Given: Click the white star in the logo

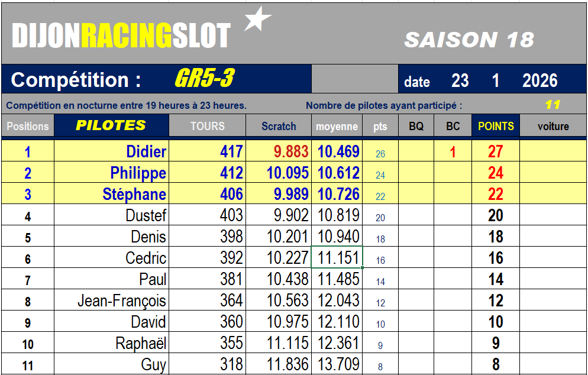Looking at the screenshot, I should (257, 20).
